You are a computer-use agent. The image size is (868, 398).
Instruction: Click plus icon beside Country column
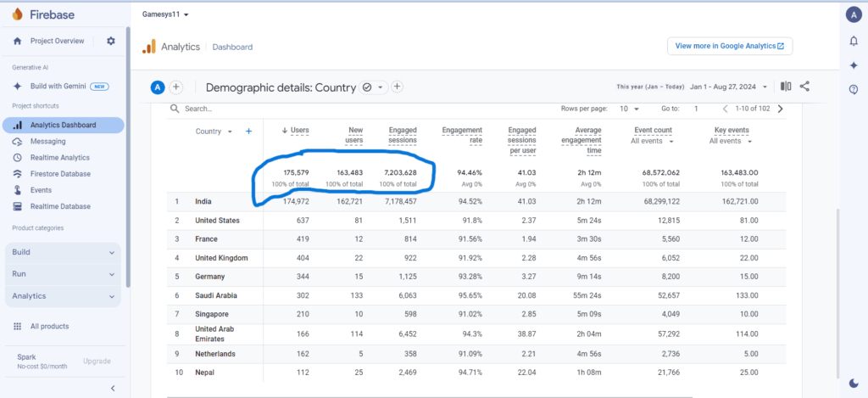click(x=248, y=132)
